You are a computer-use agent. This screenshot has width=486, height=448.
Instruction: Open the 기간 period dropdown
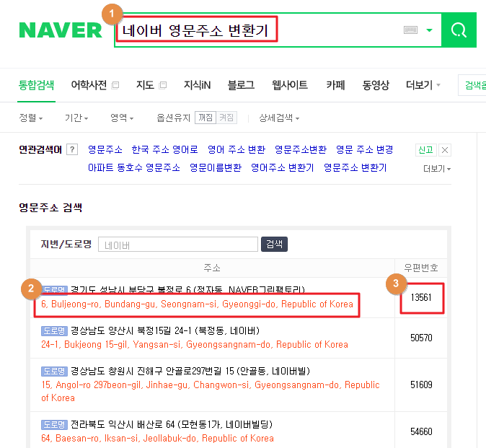(76, 118)
